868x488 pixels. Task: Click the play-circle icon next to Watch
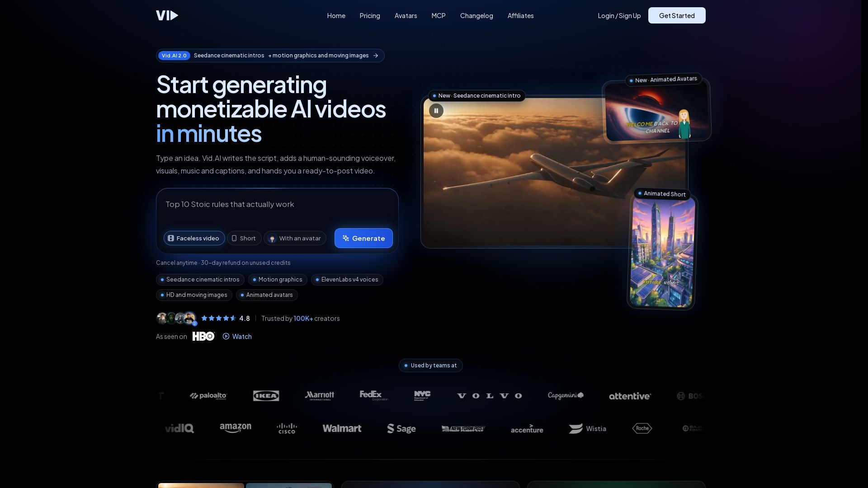point(226,336)
